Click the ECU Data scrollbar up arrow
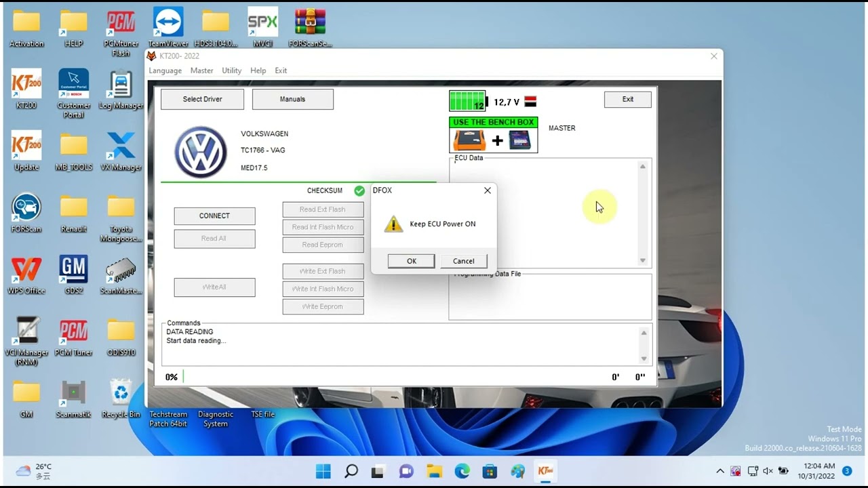This screenshot has height=488, width=868. (643, 167)
